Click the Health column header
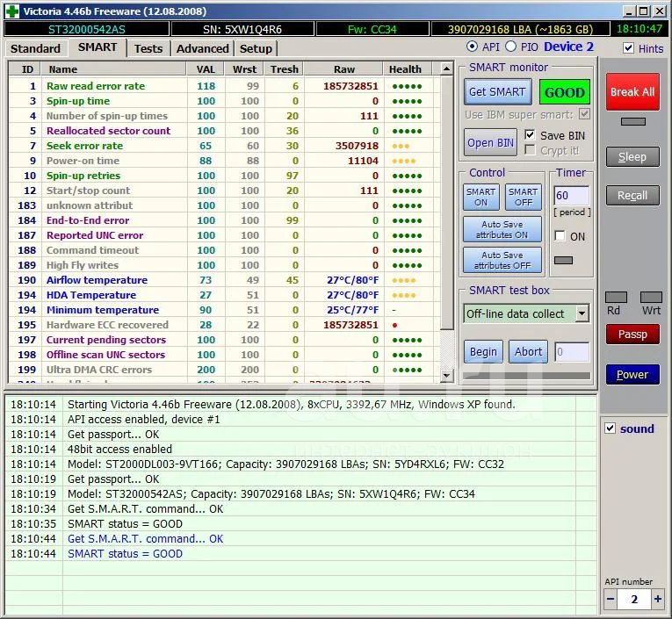 (408, 69)
